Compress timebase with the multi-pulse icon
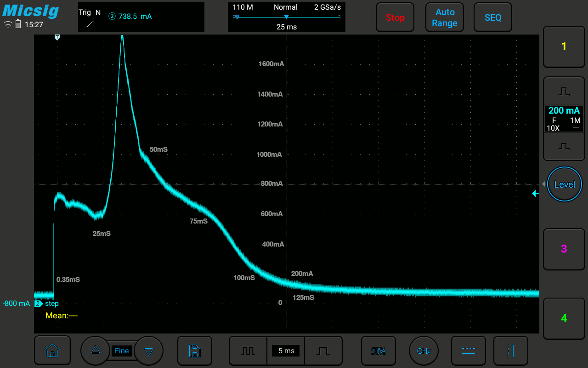The width and height of the screenshot is (588, 368). click(248, 351)
